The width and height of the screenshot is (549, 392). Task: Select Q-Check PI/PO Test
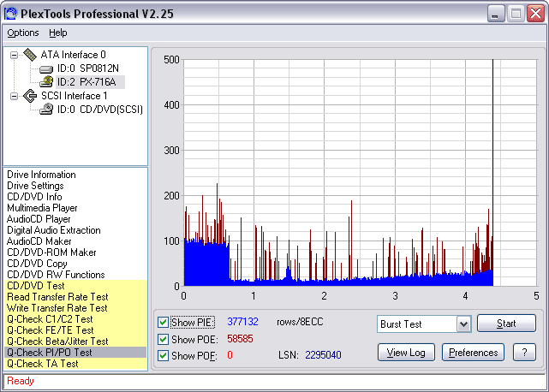pos(75,353)
